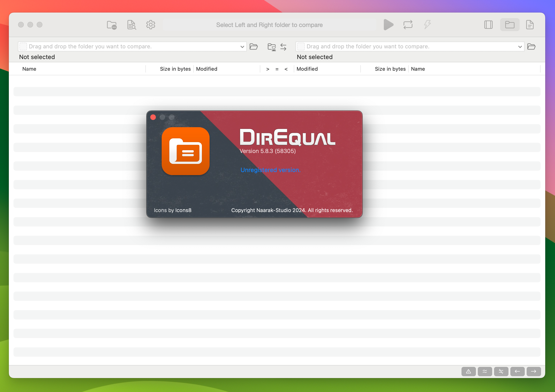Toggle the checkbox in left folder field

pyautogui.click(x=23, y=47)
